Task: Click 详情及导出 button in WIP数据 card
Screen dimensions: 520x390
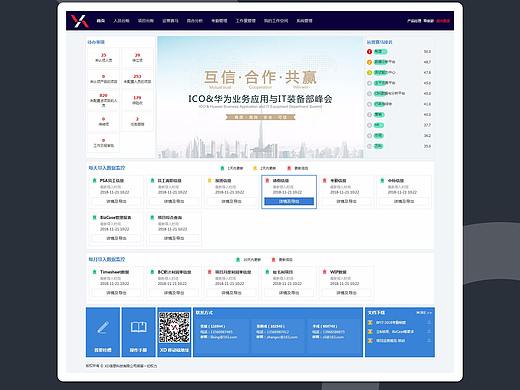Action: tap(346, 293)
